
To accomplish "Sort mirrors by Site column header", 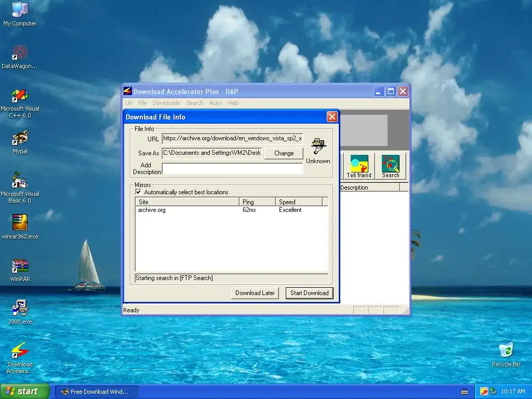I will (187, 202).
